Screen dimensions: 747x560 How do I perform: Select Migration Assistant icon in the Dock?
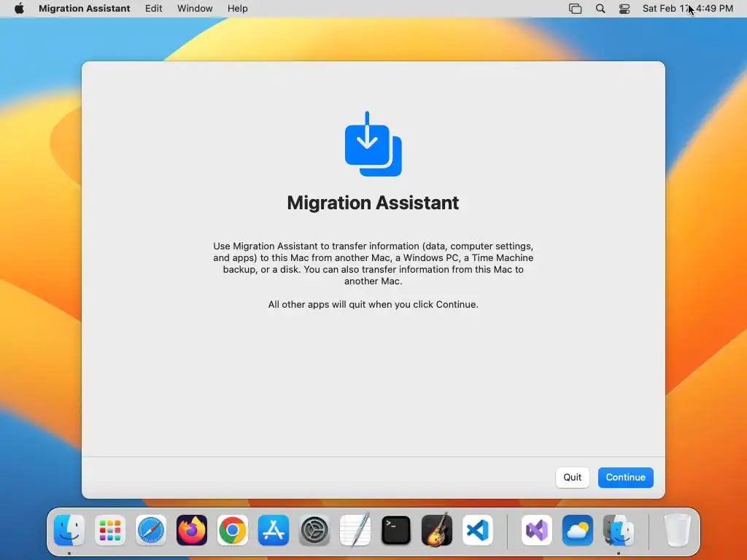coord(619,530)
